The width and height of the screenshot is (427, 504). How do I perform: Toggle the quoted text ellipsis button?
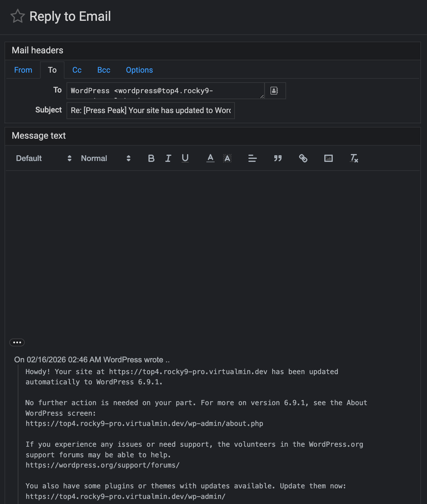(17, 342)
